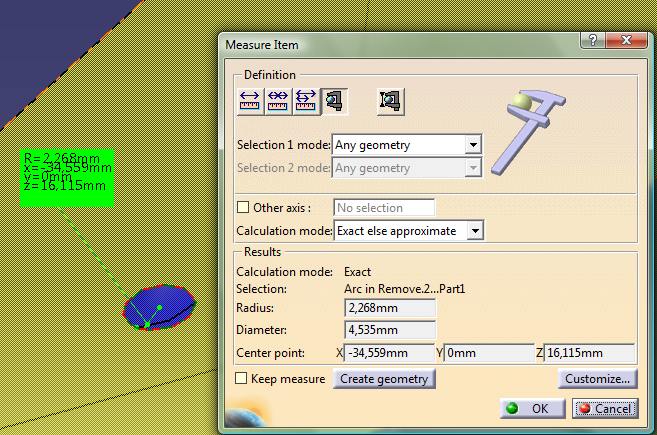
Task: Click Measure Between in chain mode icon
Action: click(277, 100)
